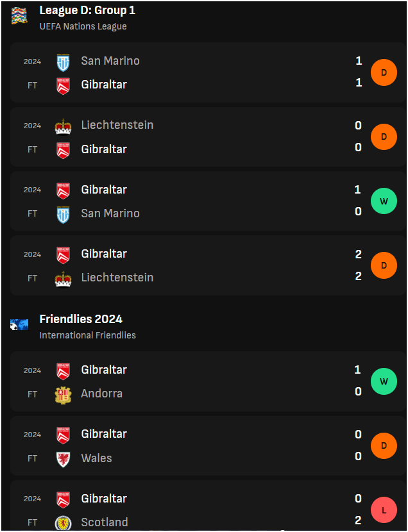The width and height of the screenshot is (408, 532).
Task: Click the UEFA Nations League logo icon
Action: click(x=19, y=16)
